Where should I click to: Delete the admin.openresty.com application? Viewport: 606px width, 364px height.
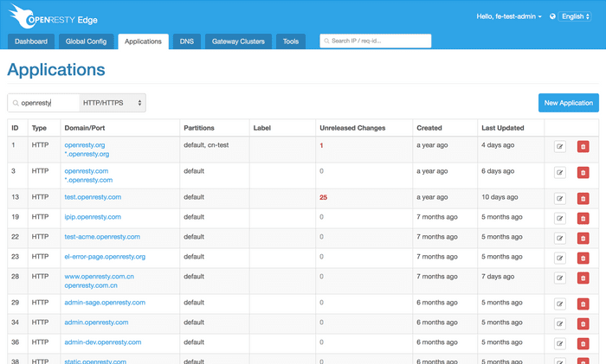pos(583,324)
